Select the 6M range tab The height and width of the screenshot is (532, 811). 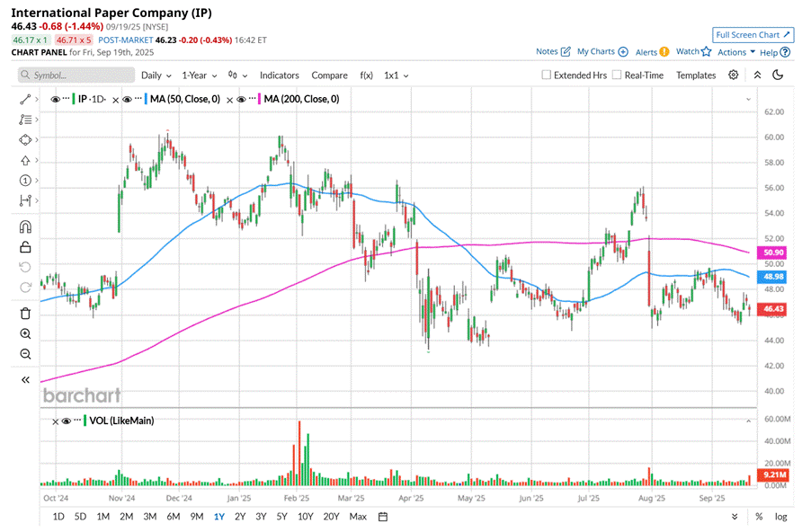click(x=174, y=517)
